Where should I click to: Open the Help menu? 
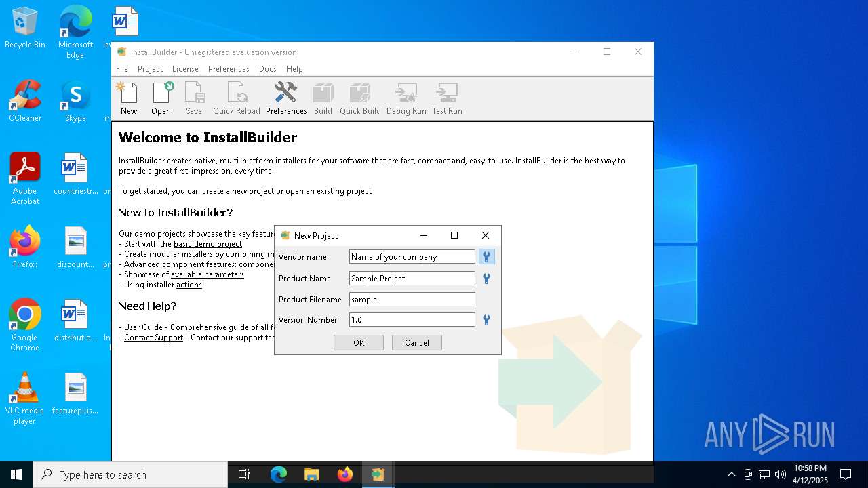294,69
